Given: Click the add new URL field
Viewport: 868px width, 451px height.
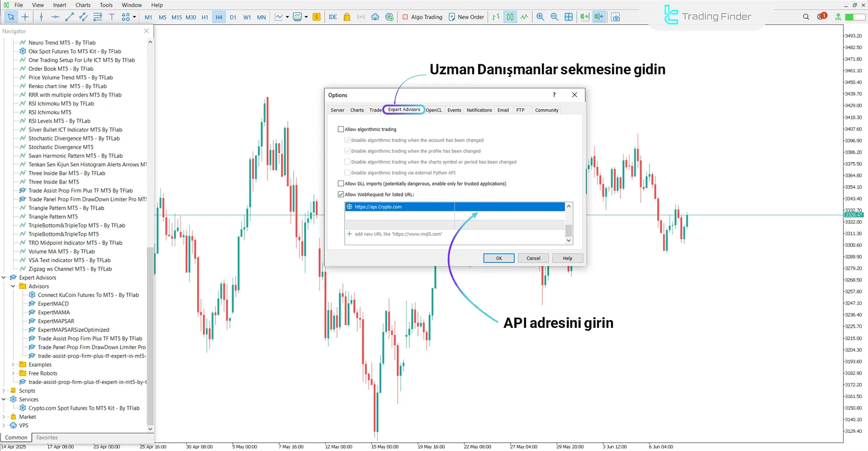Looking at the screenshot, I should click(455, 234).
